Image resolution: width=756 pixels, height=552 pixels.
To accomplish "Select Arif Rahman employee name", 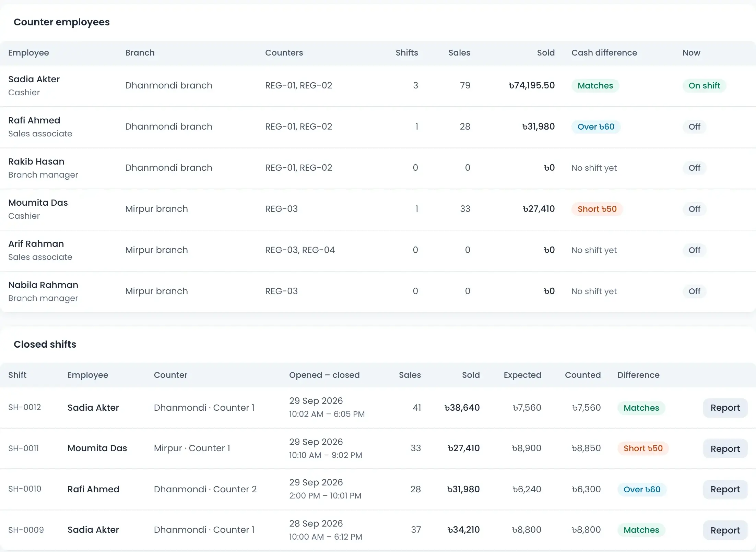I will click(x=36, y=244).
